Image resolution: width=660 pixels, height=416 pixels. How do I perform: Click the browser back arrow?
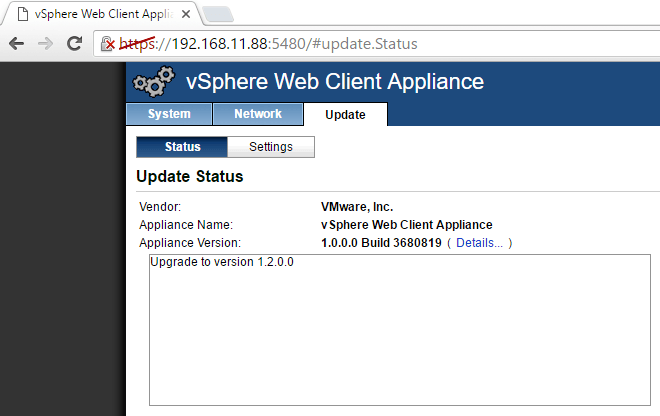(16, 43)
